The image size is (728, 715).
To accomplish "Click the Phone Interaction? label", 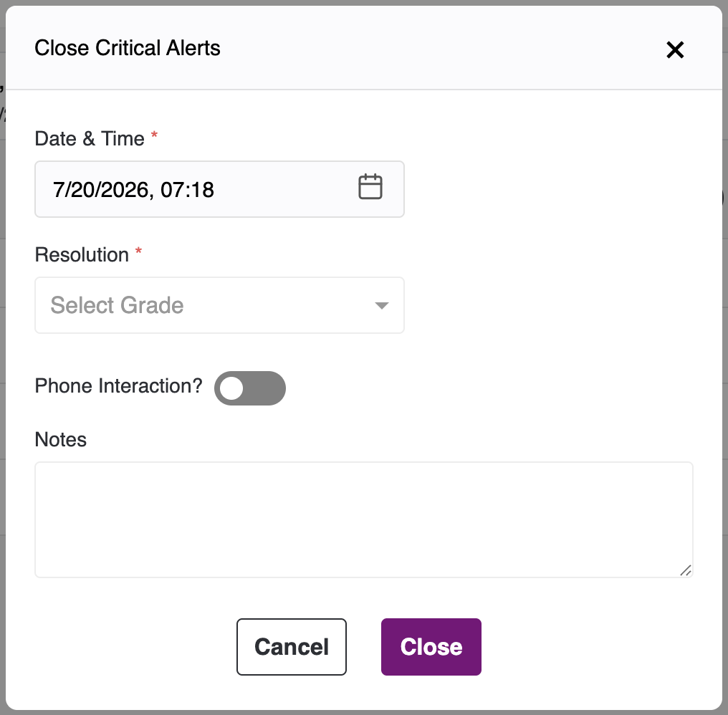I will pyautogui.click(x=119, y=386).
